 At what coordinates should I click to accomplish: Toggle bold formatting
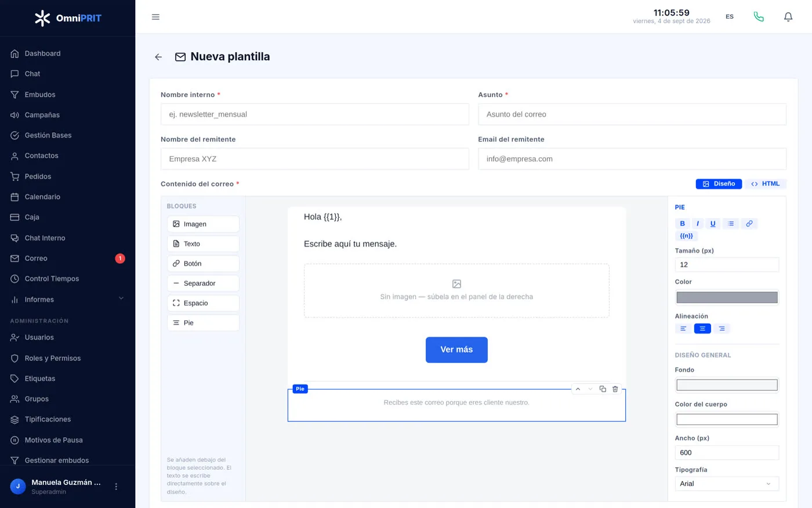[x=683, y=223]
